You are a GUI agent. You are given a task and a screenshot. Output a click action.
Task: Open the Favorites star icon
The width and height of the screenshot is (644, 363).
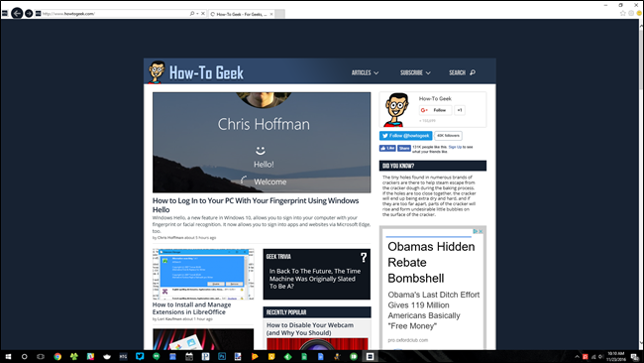coord(622,13)
